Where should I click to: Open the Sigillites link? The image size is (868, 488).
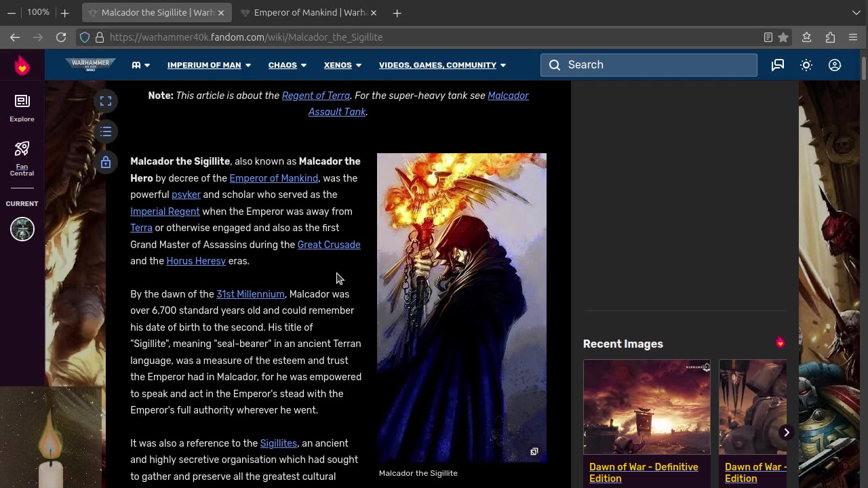coord(279,443)
